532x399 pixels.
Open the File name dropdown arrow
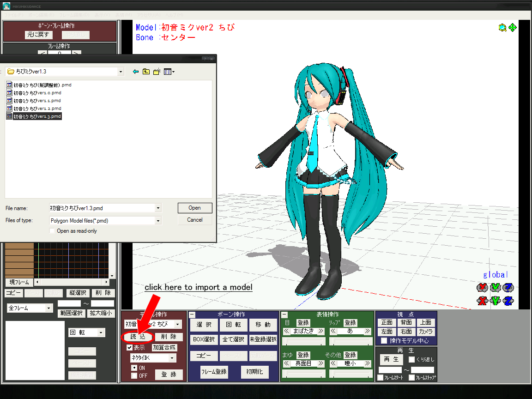(x=158, y=208)
